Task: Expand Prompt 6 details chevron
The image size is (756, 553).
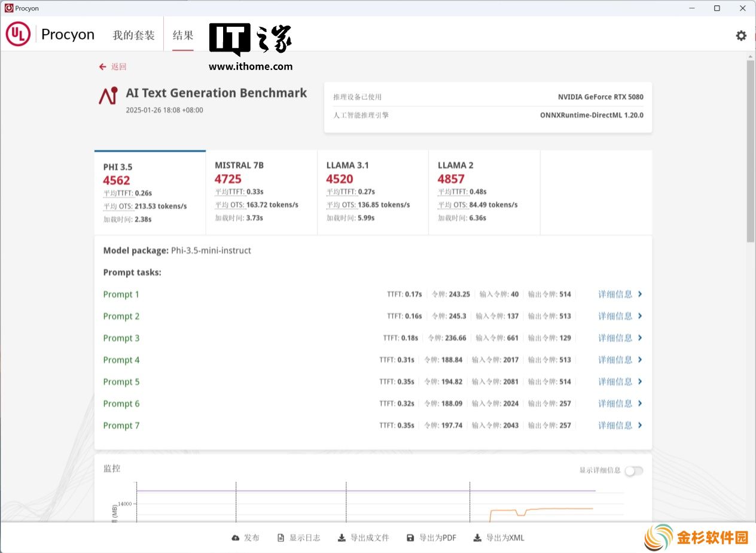Action: [640, 403]
